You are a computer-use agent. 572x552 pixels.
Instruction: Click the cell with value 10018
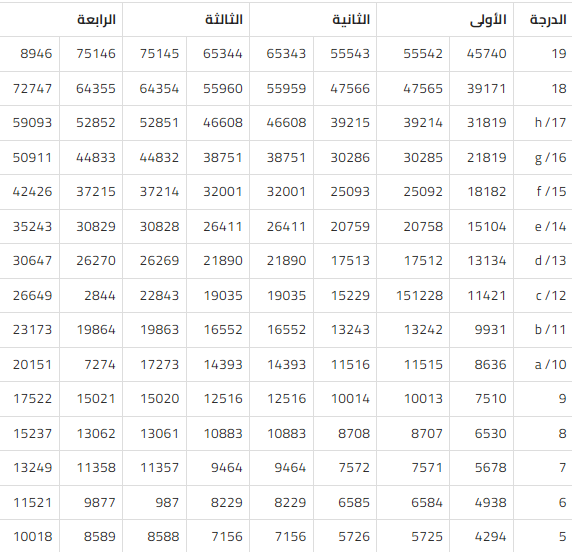(32, 537)
